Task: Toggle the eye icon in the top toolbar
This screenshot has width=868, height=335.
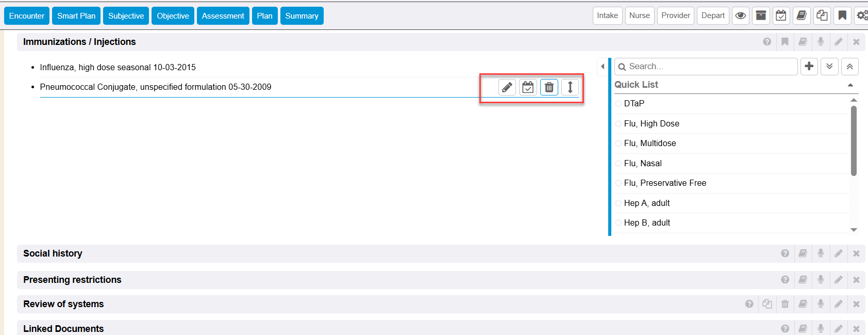Action: (x=741, y=15)
